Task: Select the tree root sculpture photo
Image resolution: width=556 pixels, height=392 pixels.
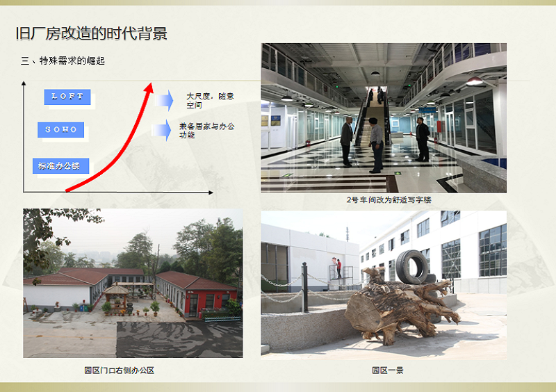Action: (x=384, y=284)
